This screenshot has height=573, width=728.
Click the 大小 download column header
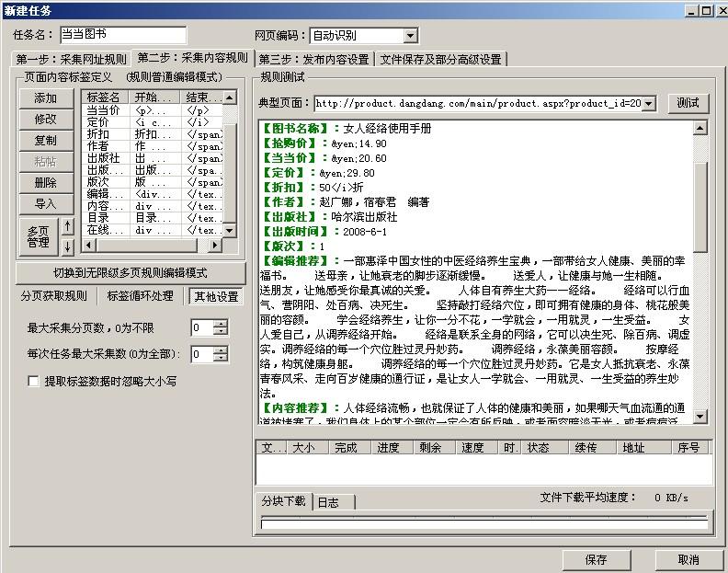click(307, 447)
